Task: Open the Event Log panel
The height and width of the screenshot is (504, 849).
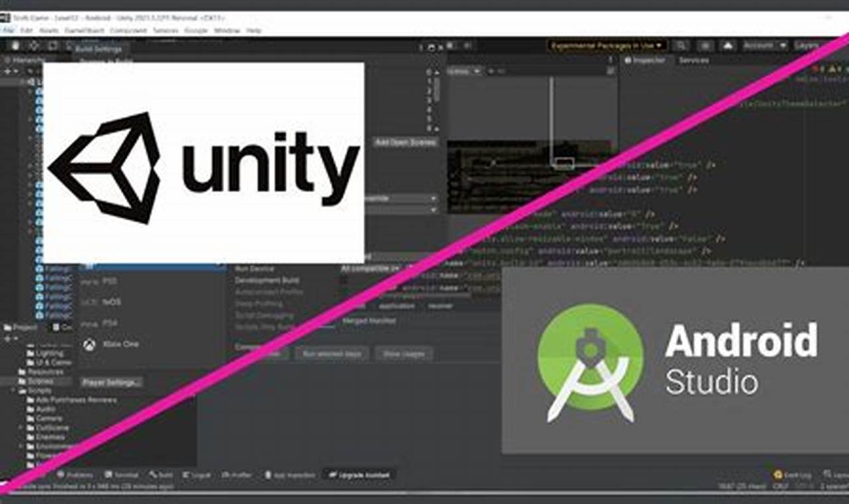Action: (793, 475)
